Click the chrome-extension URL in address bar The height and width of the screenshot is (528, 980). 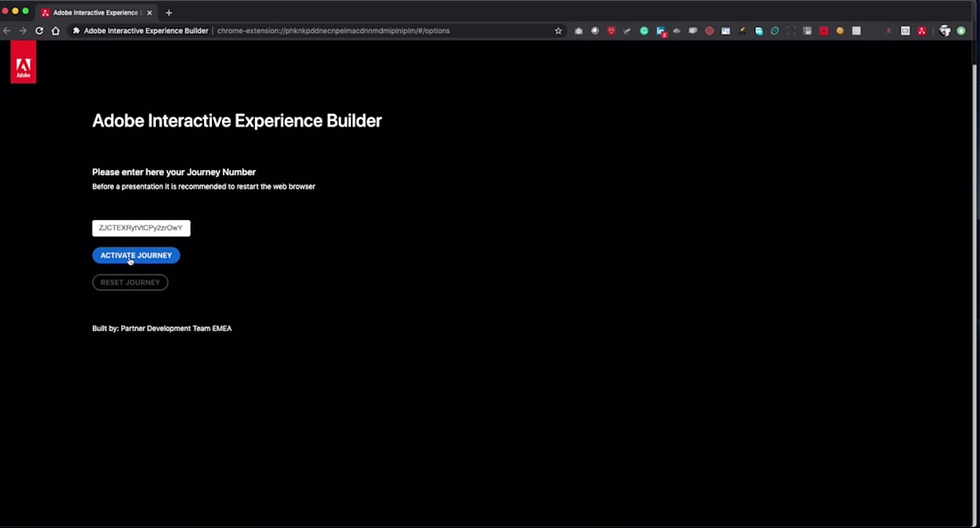point(333,30)
